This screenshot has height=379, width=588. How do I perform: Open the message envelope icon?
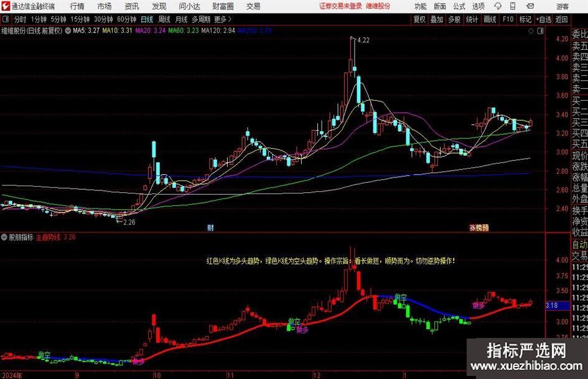530,6
